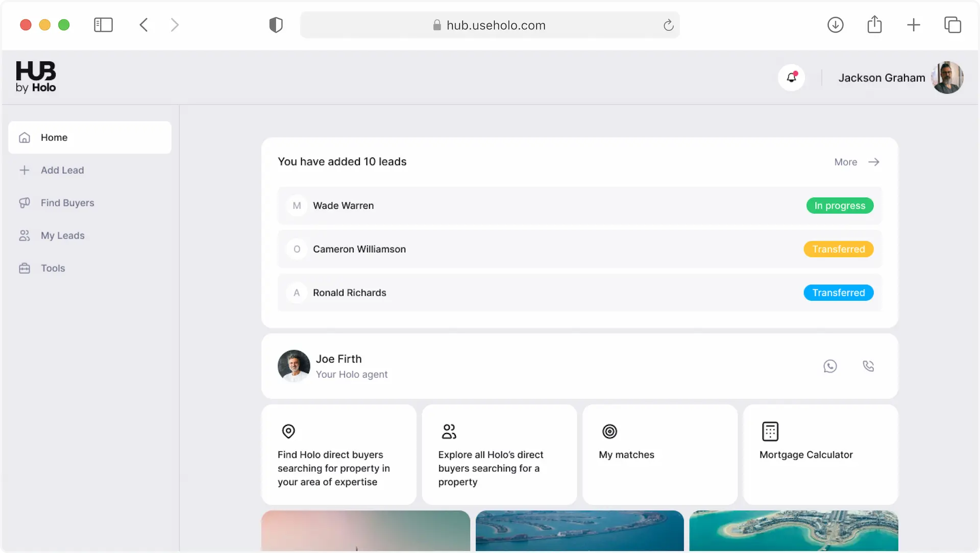Open the Ronald Richards lead row
The height and width of the screenshot is (553, 980).
(579, 293)
